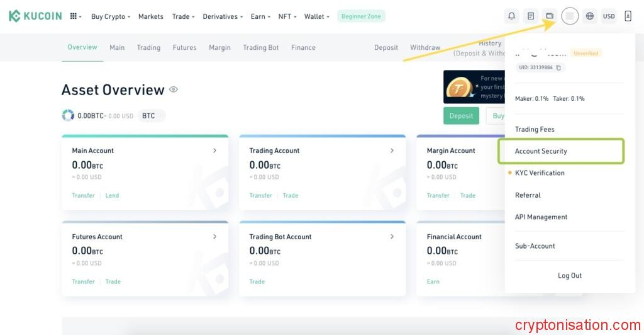Open the notifications bell icon
The height and width of the screenshot is (335, 644).
511,16
